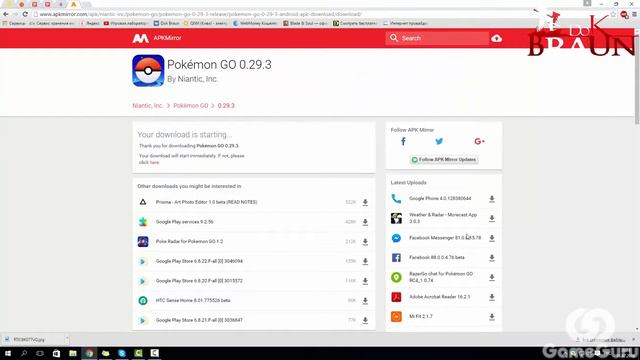Viewport: 640px width, 360px height.
Task: Click the browser back arrow
Action: [x=6, y=14]
